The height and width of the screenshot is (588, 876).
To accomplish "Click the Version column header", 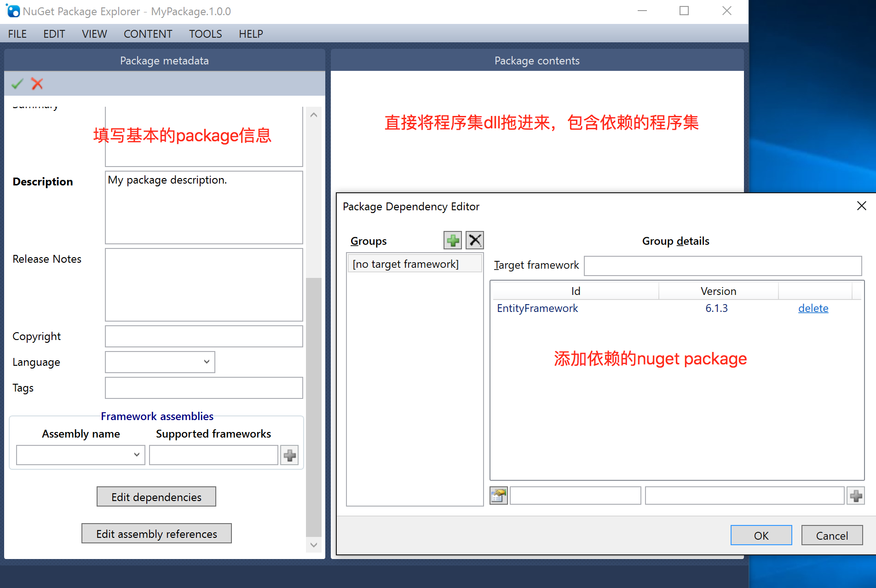I will (718, 291).
